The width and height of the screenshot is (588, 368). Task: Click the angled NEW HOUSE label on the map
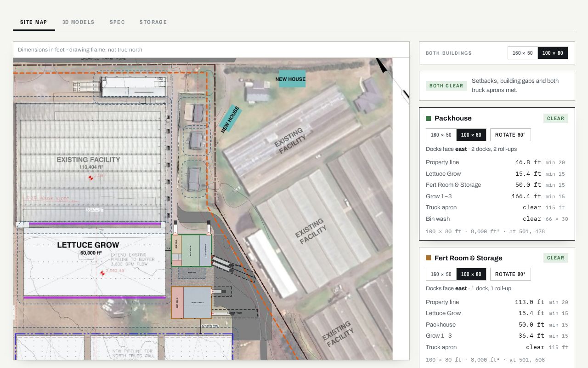(x=231, y=119)
